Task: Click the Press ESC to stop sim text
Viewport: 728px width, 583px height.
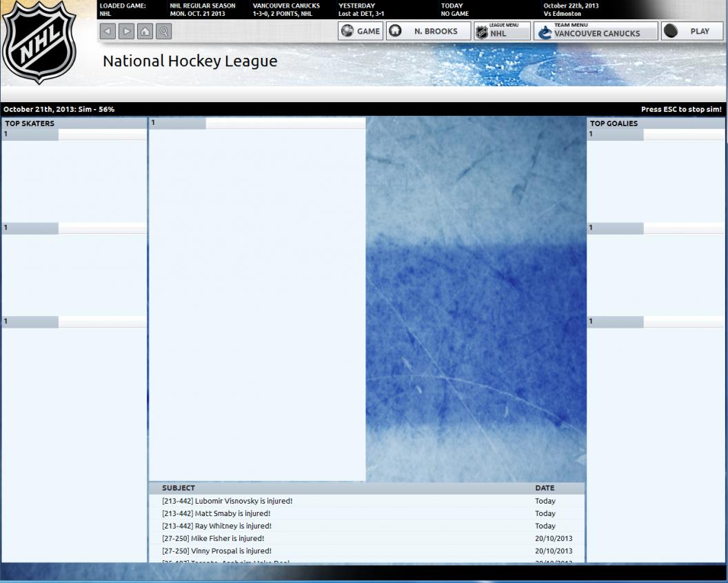Action: pos(681,109)
